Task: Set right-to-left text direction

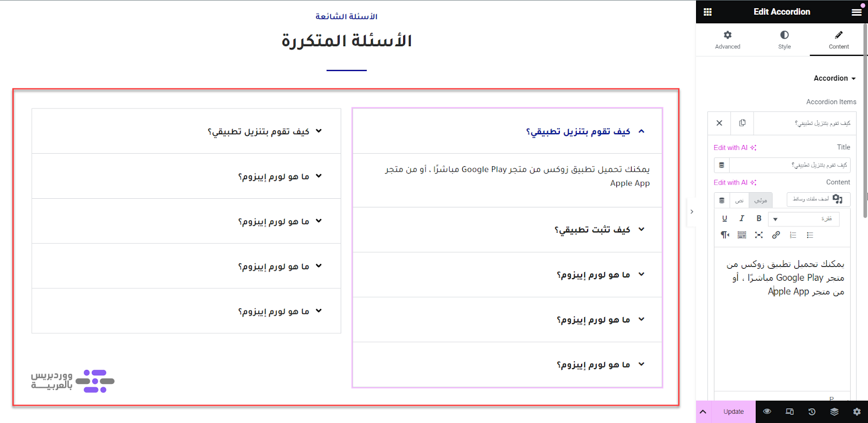Action: (725, 235)
